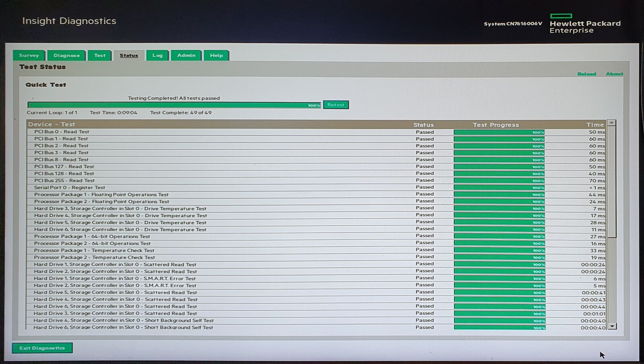Switch to the Diagnose tab

(x=66, y=55)
